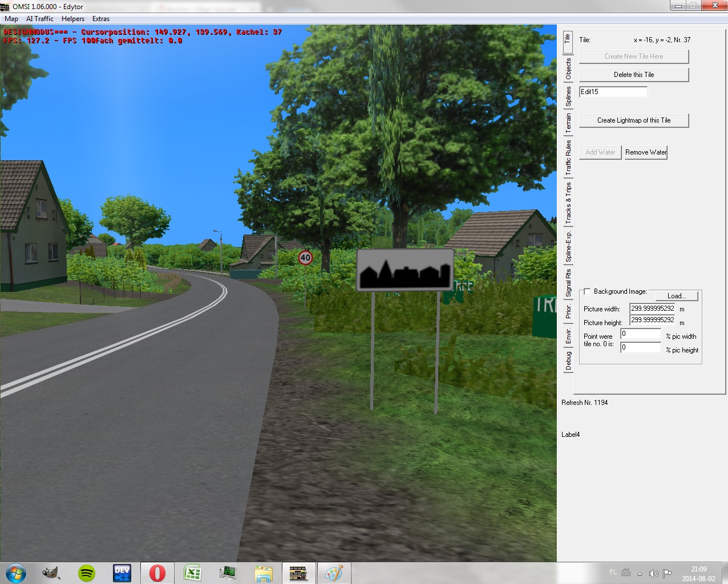Open the Extras menu

click(x=101, y=19)
